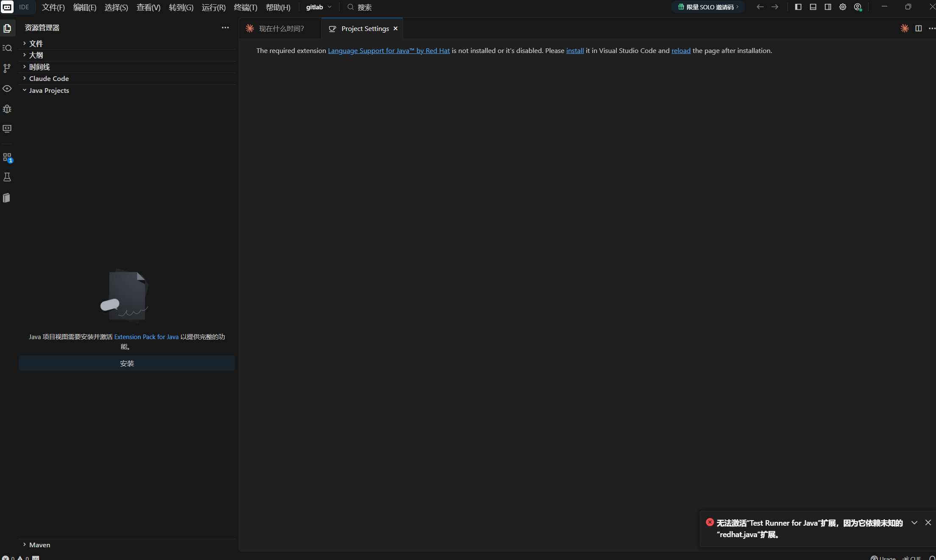Image resolution: width=936 pixels, height=560 pixels.
Task: Click the split editor icon
Action: click(918, 28)
